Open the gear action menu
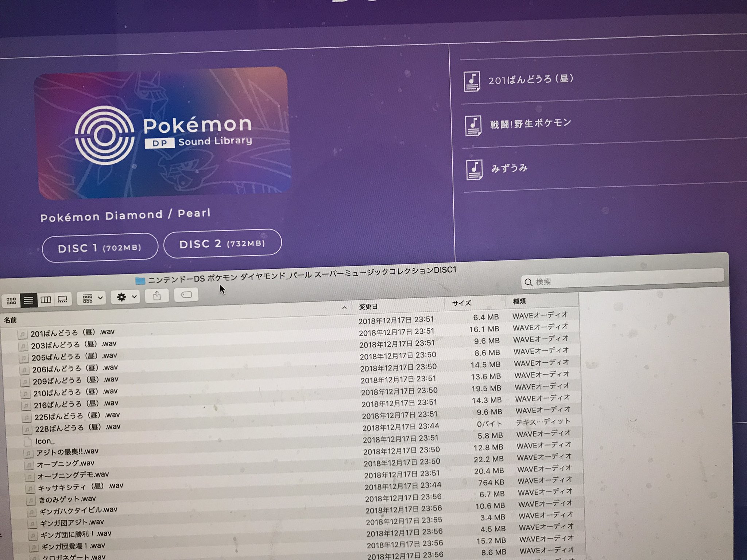 click(x=125, y=297)
